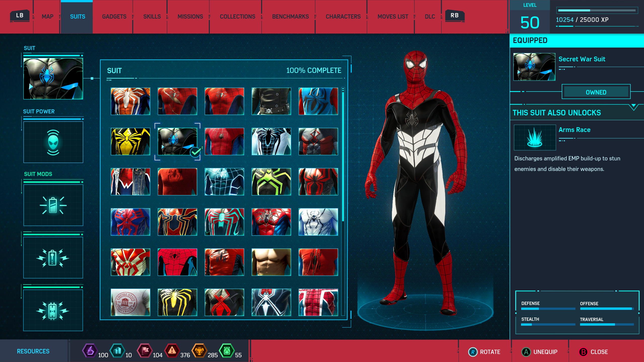The image size is (644, 362).
Task: Click the XP progress bar
Action: point(597,11)
